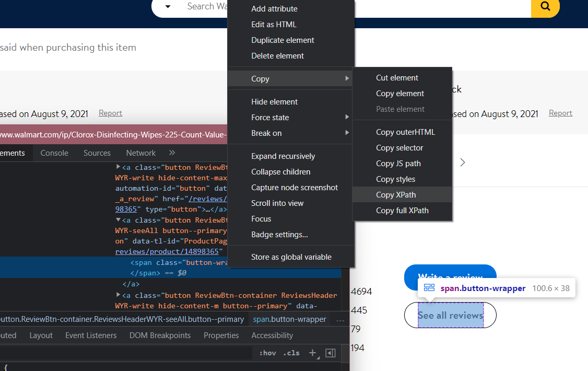This screenshot has width=588, height=371.
Task: Collapse the WYR-seeAll anchor node triangle
Action: 118,219
